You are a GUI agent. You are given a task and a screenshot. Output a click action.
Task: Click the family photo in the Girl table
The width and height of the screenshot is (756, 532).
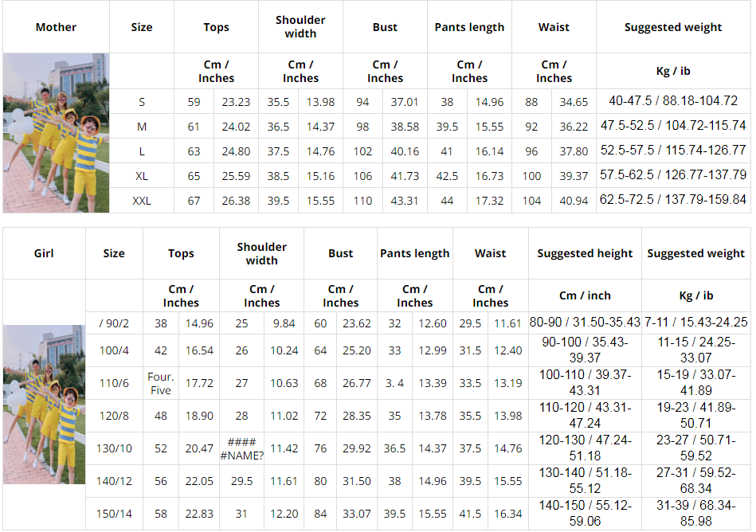point(44,405)
